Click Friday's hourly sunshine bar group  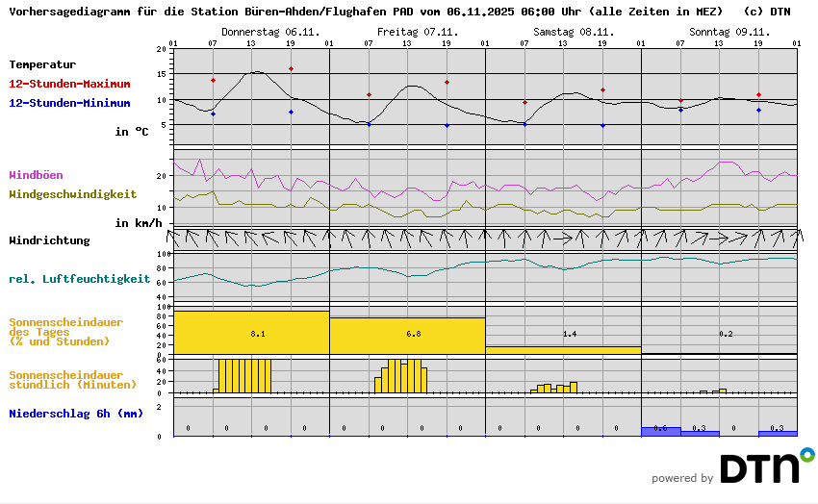pyautogui.click(x=400, y=376)
